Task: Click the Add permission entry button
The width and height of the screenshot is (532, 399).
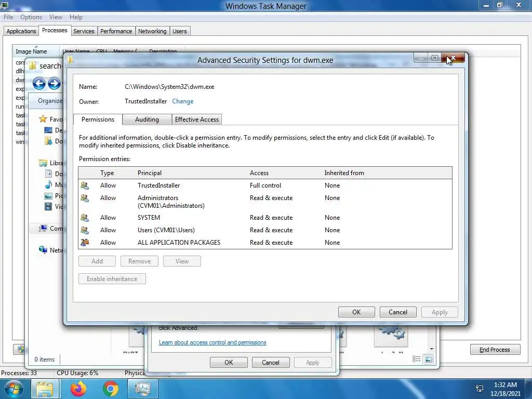Action: [x=97, y=261]
